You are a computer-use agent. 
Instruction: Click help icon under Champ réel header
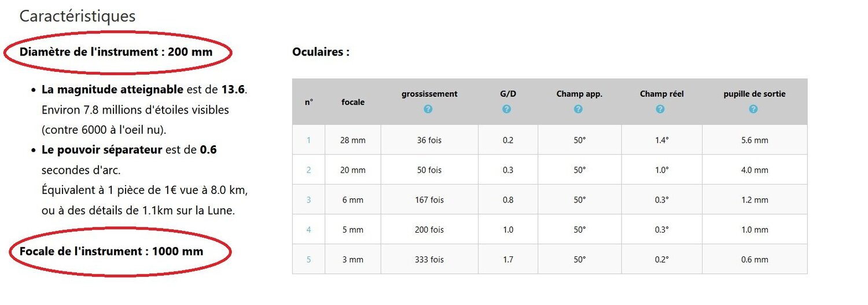click(660, 109)
